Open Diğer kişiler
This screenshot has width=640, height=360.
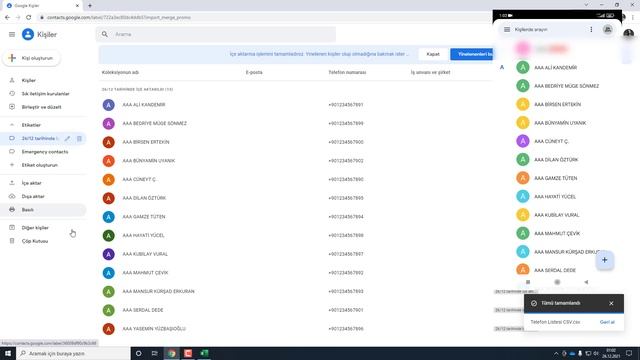tap(35, 228)
